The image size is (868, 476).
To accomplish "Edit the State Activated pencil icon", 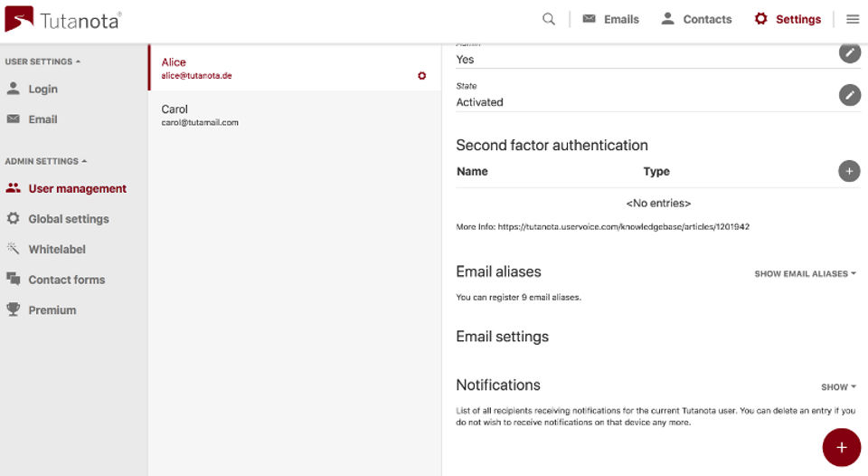I will point(849,95).
